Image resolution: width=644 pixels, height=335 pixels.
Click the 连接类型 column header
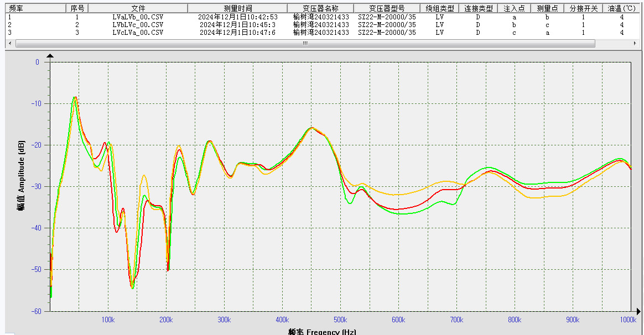coord(478,9)
